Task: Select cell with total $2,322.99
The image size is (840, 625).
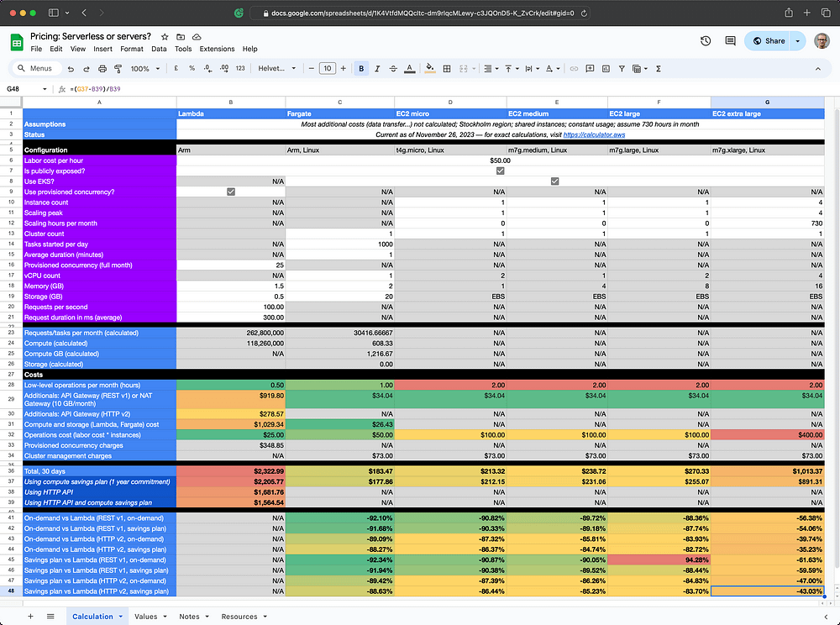Action: point(231,471)
